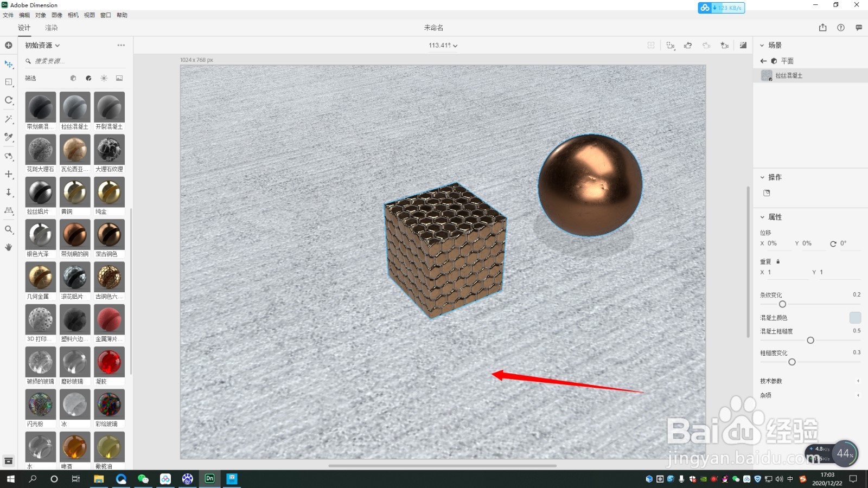Collapse the 属性 section
Screen dimensions: 868x488
click(x=762, y=217)
